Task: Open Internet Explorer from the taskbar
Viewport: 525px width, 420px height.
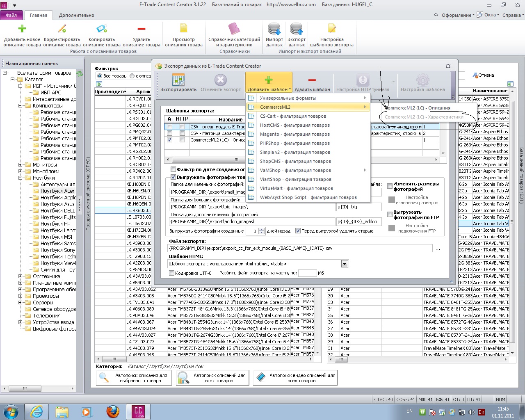Action: point(37,411)
